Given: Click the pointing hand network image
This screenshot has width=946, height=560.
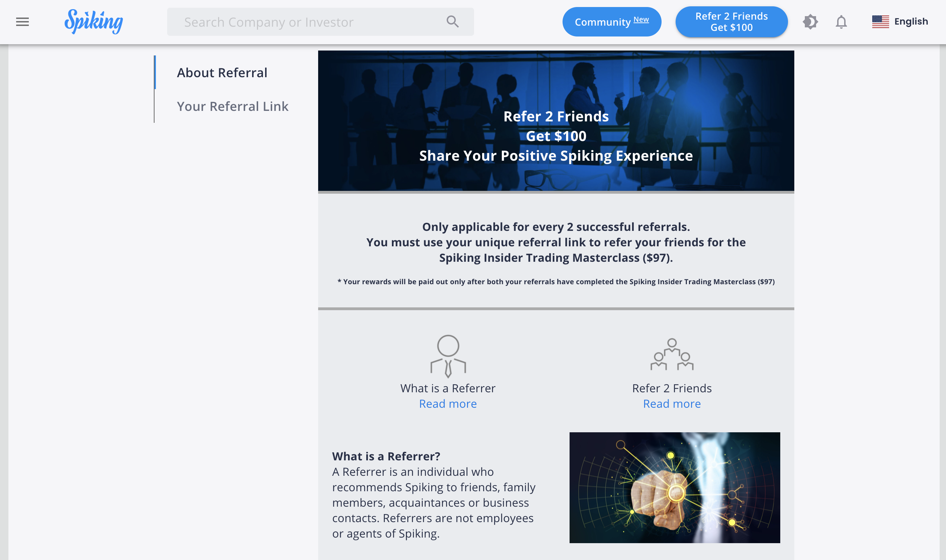Looking at the screenshot, I should pos(675,488).
